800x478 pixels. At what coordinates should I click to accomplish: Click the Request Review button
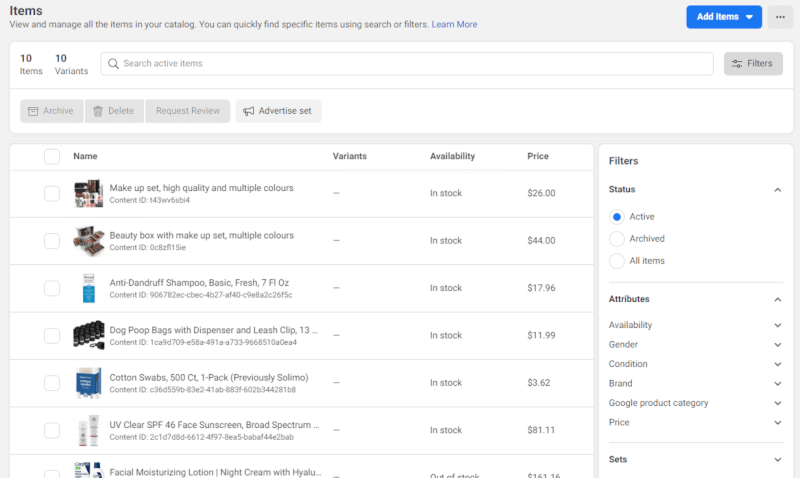point(188,111)
